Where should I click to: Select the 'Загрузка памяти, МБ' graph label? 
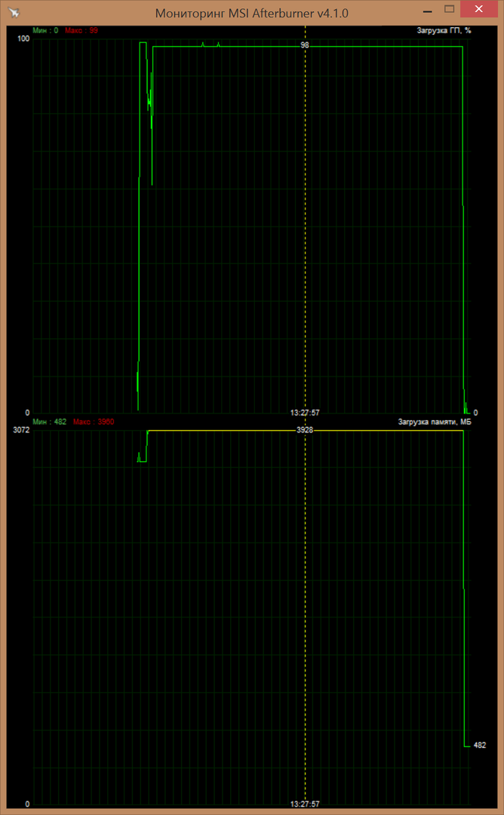point(435,422)
